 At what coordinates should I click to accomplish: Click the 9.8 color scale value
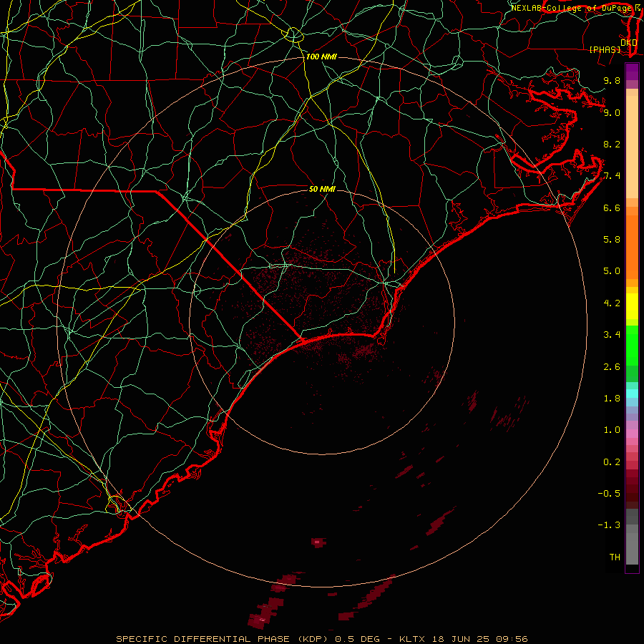(x=612, y=80)
